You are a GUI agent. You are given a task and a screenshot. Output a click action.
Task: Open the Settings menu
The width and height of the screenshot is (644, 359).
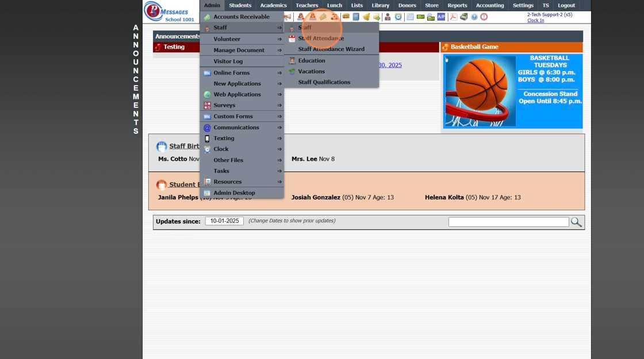[x=523, y=5]
